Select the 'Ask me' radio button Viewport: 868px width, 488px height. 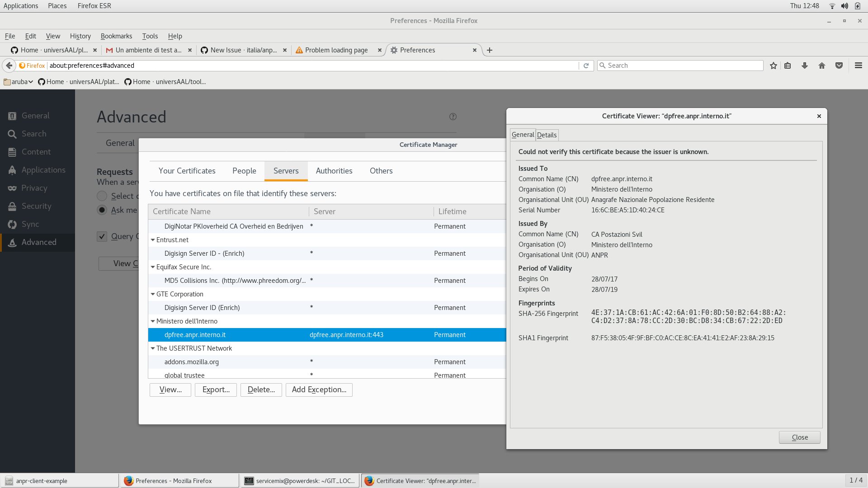point(102,210)
